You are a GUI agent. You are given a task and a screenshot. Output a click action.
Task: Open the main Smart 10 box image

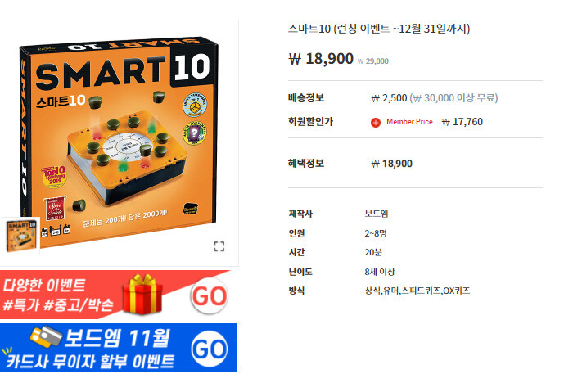tap(120, 139)
